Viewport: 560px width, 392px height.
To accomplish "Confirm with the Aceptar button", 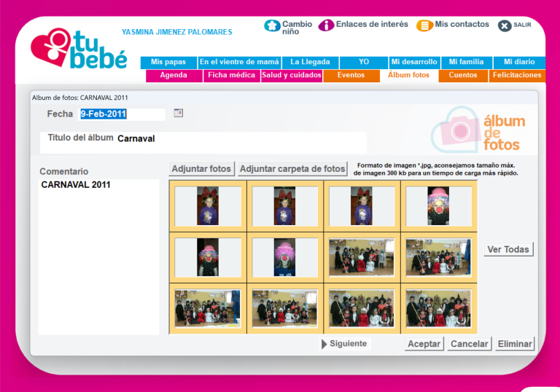I will coord(424,344).
